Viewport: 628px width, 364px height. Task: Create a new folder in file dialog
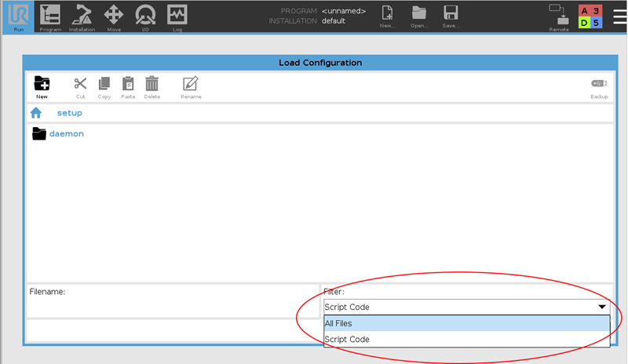[42, 87]
